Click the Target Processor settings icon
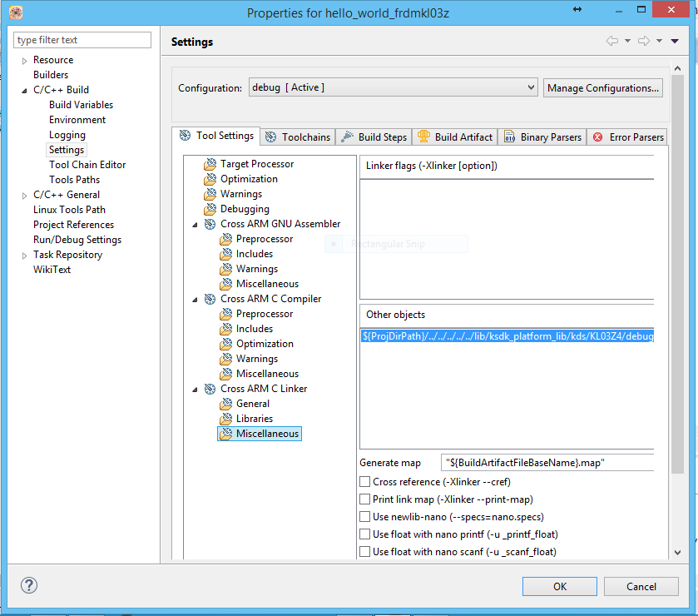The width and height of the screenshot is (698, 616). 210,164
